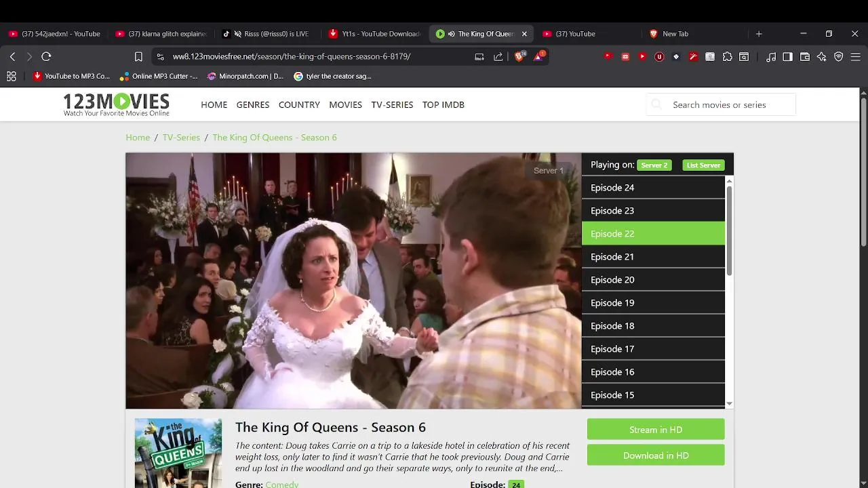This screenshot has width=868, height=488.
Task: Click the 123Movies site logo
Action: 116,104
